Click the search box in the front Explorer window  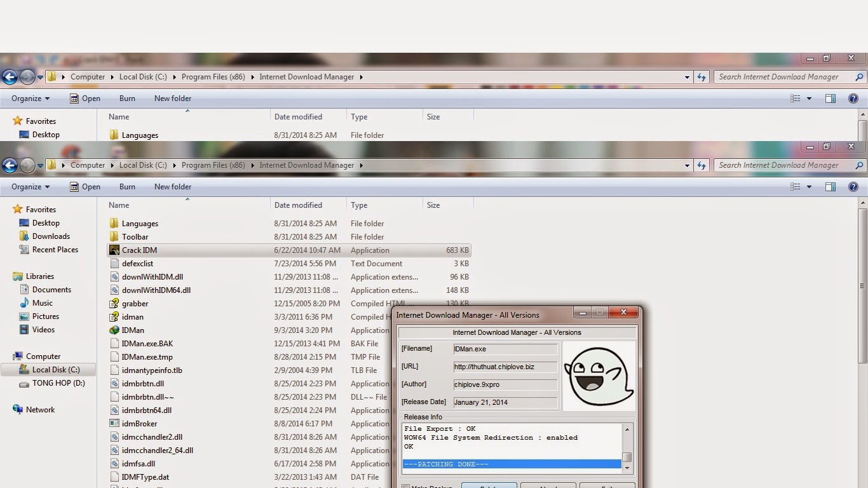[790, 165]
